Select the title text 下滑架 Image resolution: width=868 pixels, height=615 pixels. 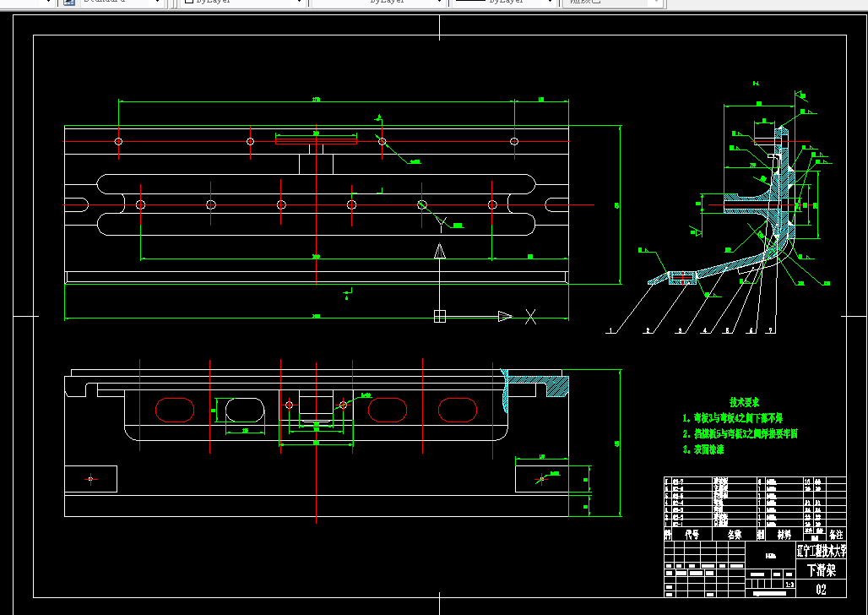click(x=821, y=570)
